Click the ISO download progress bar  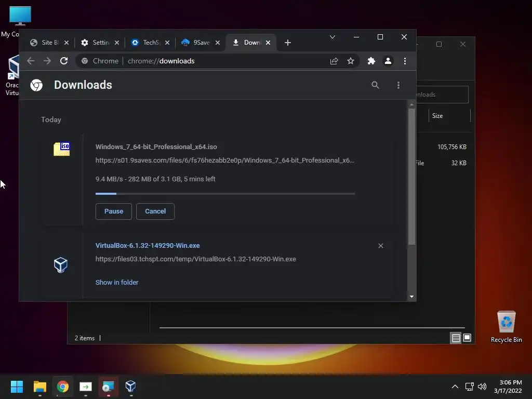[x=225, y=194]
